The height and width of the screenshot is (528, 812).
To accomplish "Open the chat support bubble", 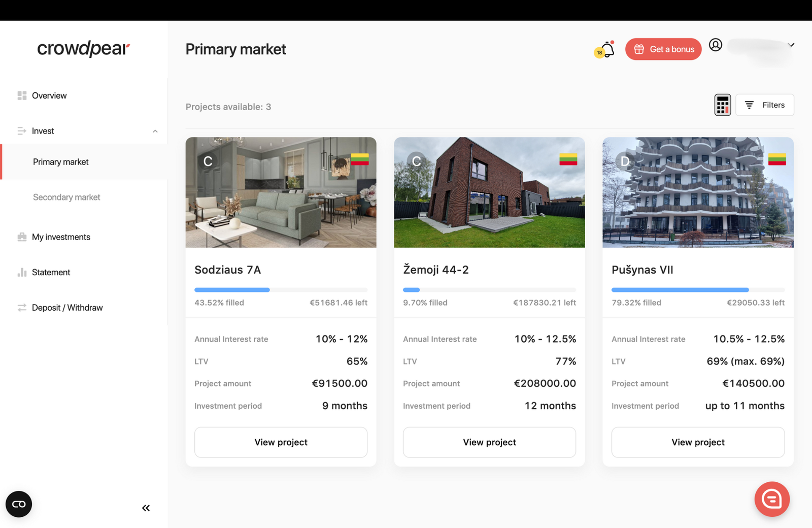I will [772, 499].
